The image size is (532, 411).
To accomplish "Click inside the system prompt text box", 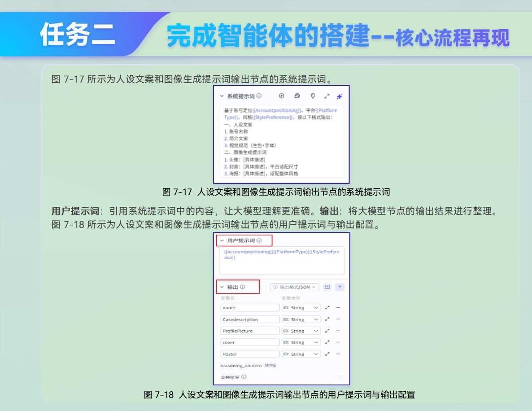I will click(x=282, y=142).
